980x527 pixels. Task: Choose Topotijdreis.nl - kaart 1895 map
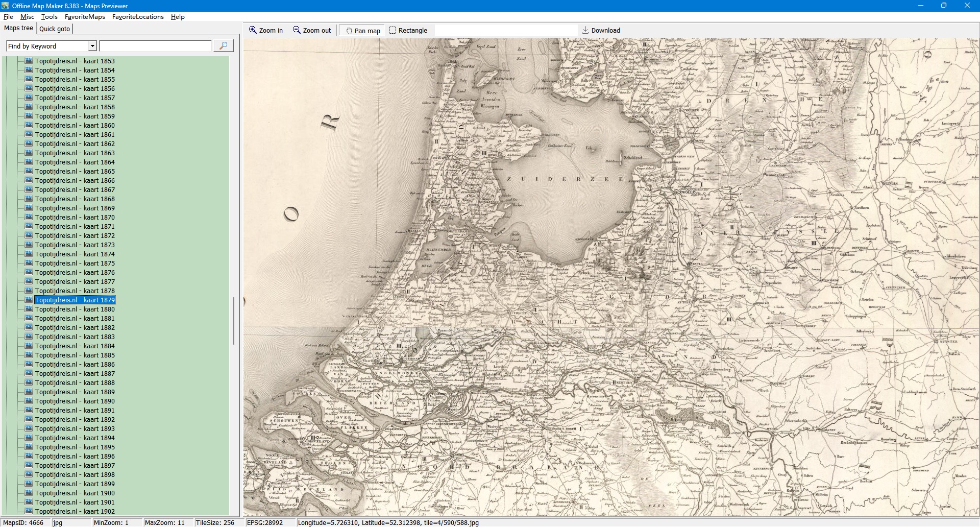click(75, 447)
